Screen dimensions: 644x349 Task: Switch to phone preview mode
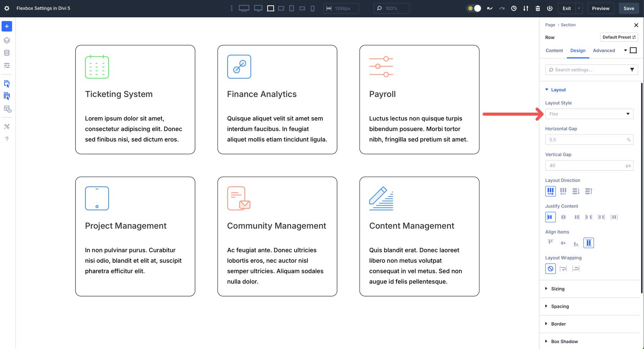pos(312,8)
